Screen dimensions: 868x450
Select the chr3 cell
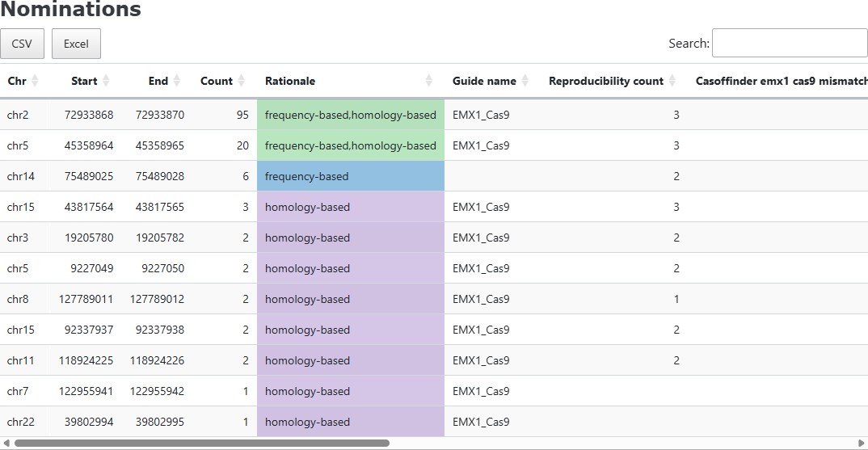pyautogui.click(x=18, y=238)
